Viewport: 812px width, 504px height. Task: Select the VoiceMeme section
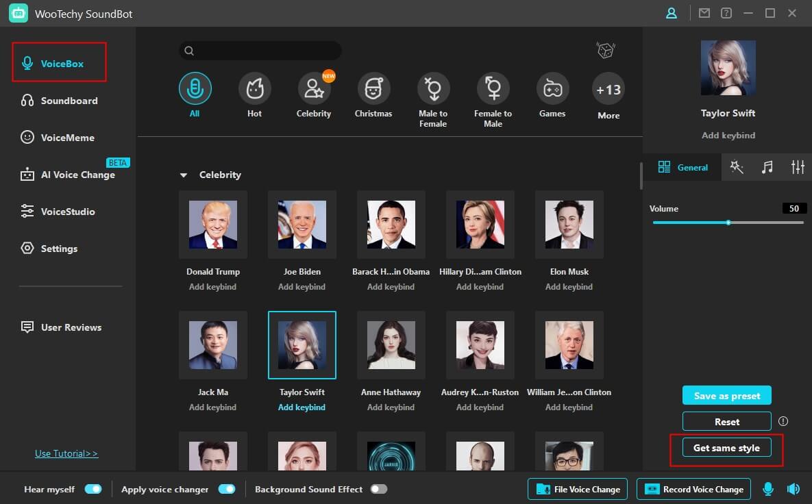[x=68, y=137]
